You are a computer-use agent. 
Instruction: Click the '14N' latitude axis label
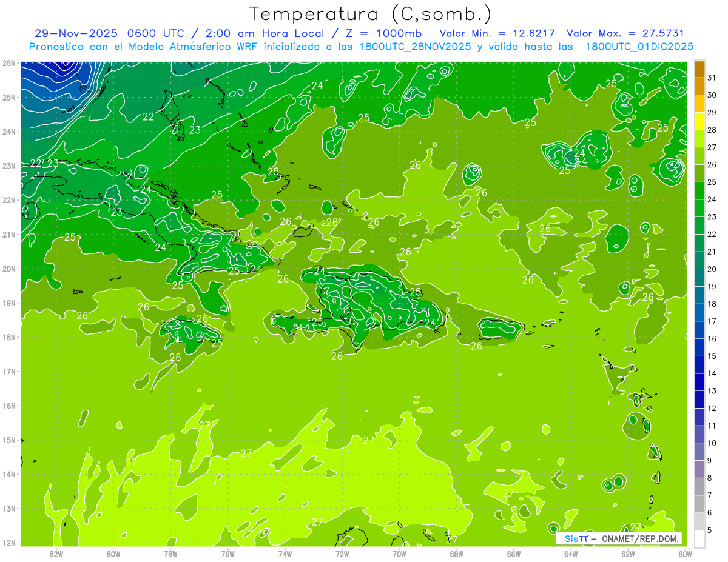8,474
